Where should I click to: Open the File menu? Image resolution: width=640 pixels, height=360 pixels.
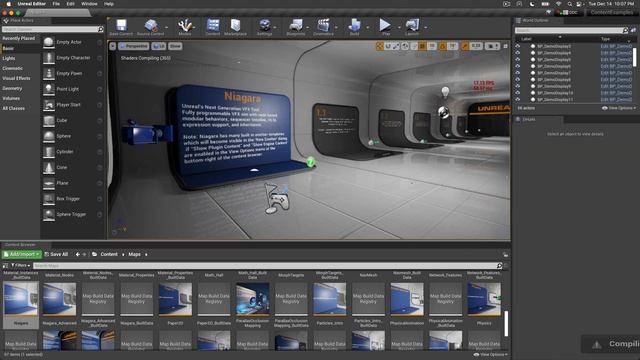point(56,4)
